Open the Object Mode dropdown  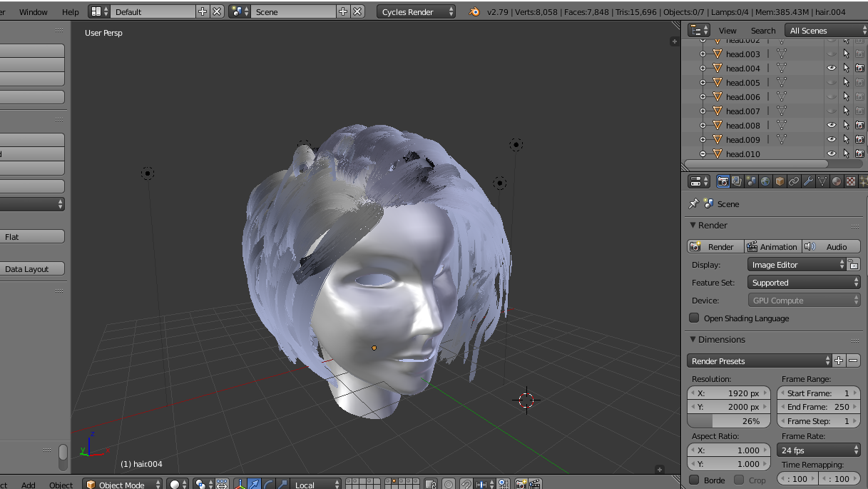pyautogui.click(x=123, y=485)
